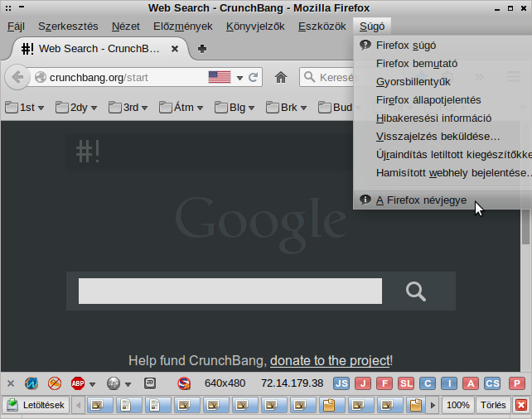Toggle the SL (Silverlight) QuickJava button
Screen dimensions: 532x419
tap(406, 383)
